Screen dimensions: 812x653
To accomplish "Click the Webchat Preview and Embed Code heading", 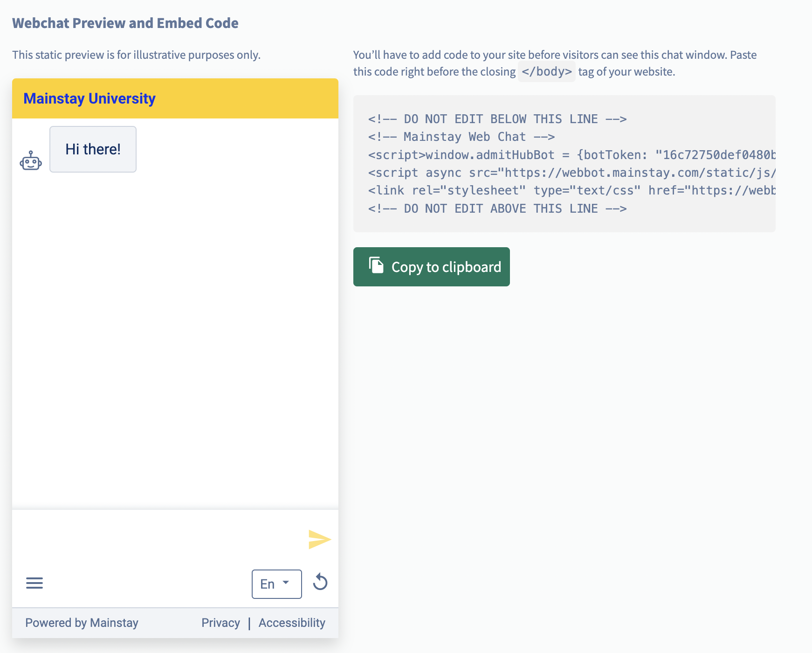I will (x=125, y=23).
